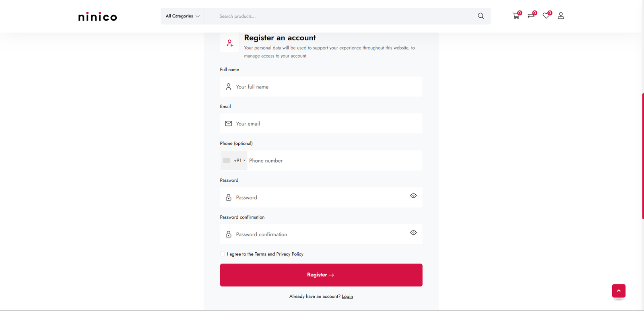
Task: Open the compare products icon
Action: click(x=531, y=16)
